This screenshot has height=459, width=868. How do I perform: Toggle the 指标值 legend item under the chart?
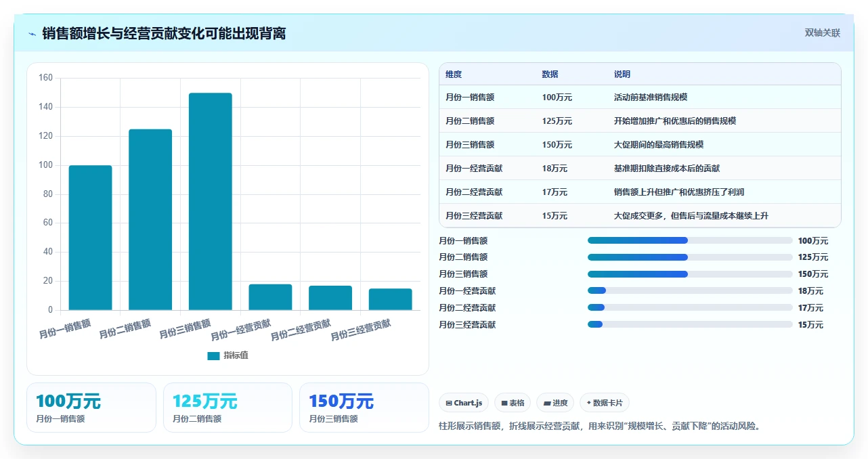click(228, 355)
